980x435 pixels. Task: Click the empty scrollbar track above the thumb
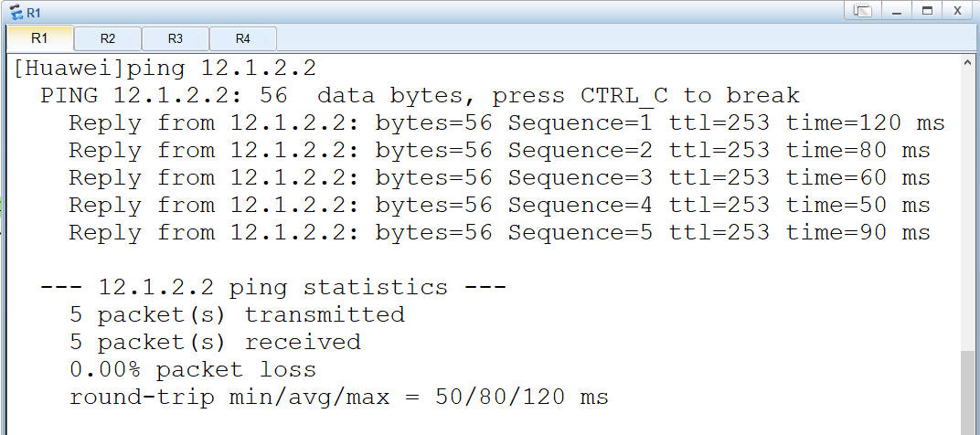point(967,209)
